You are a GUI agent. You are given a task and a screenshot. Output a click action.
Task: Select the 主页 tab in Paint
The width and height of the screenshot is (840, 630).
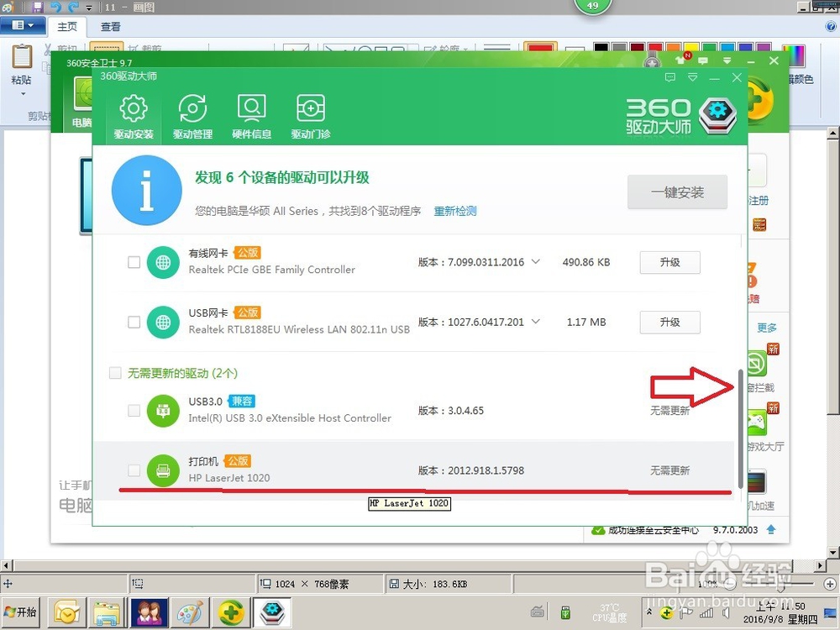(x=67, y=26)
